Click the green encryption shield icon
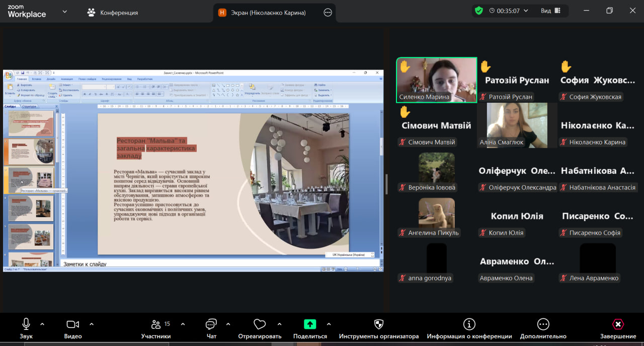The height and width of the screenshot is (346, 644). click(x=478, y=11)
